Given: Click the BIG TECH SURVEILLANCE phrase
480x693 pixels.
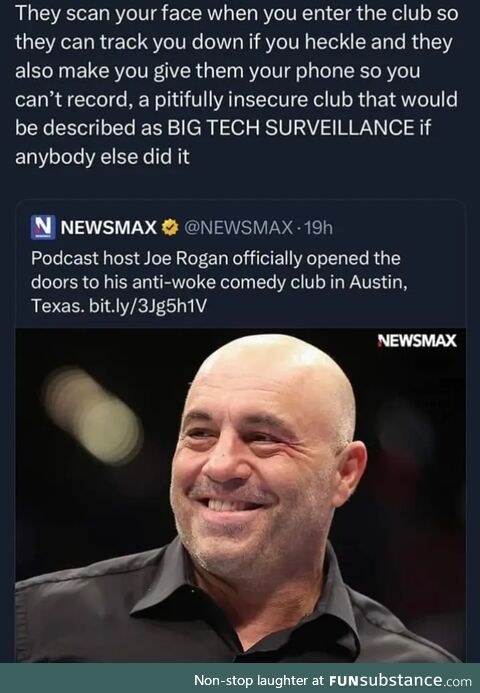Looking at the screenshot, I should [x=290, y=128].
